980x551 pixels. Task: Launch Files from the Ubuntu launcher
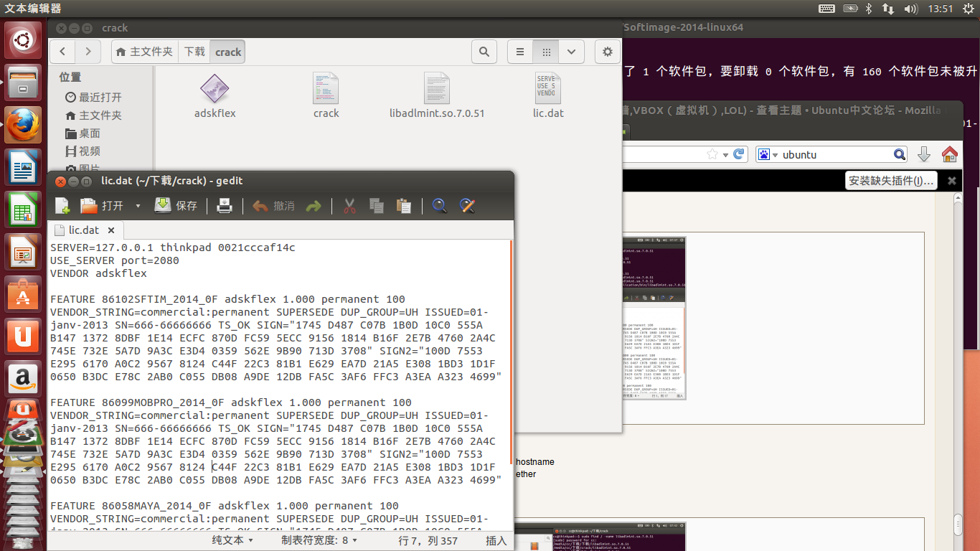coord(23,84)
